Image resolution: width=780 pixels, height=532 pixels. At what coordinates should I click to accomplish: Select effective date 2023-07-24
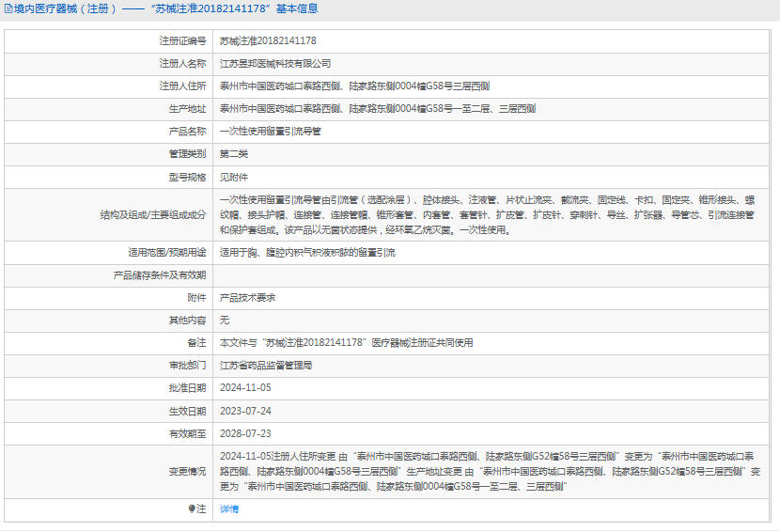245,411
